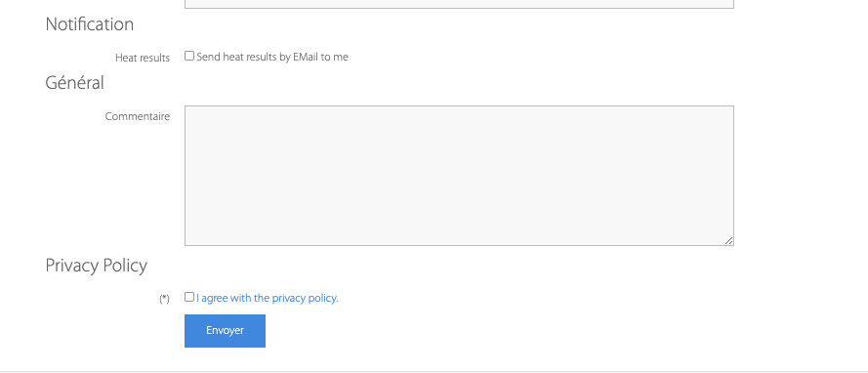Select the Notification section heading
The height and width of the screenshot is (373, 868).
(90, 24)
